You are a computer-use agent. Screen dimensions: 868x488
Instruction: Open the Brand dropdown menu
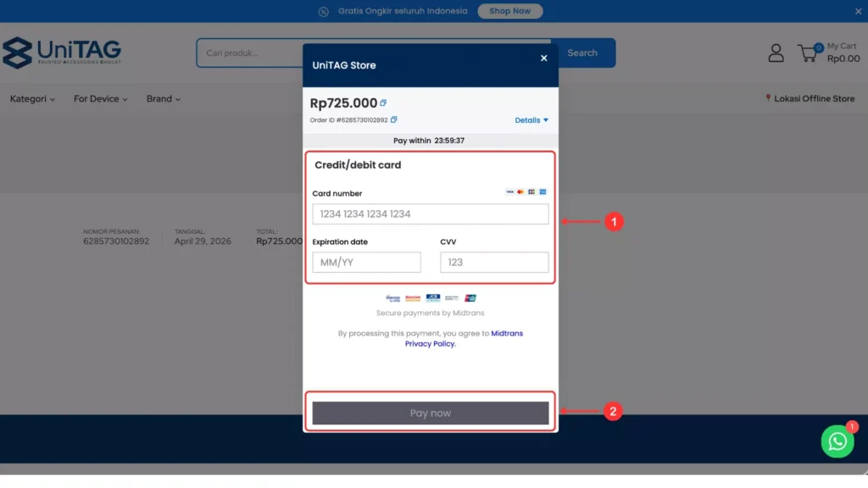pyautogui.click(x=163, y=99)
